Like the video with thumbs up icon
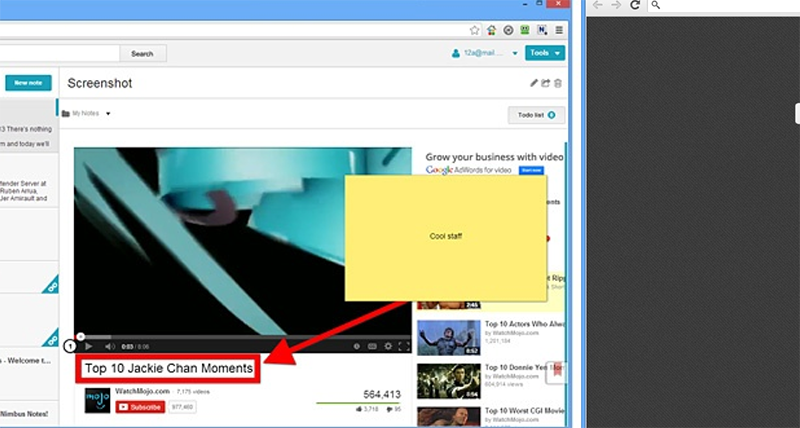The image size is (800, 428). pyautogui.click(x=359, y=409)
